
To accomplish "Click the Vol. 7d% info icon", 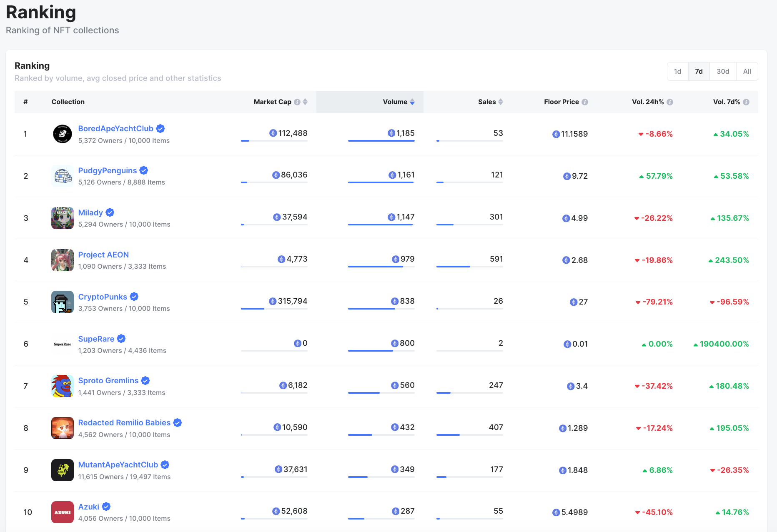I will coord(746,102).
